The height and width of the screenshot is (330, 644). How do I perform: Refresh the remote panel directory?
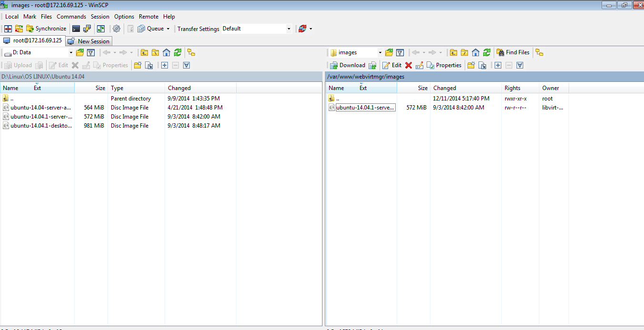pyautogui.click(x=487, y=52)
